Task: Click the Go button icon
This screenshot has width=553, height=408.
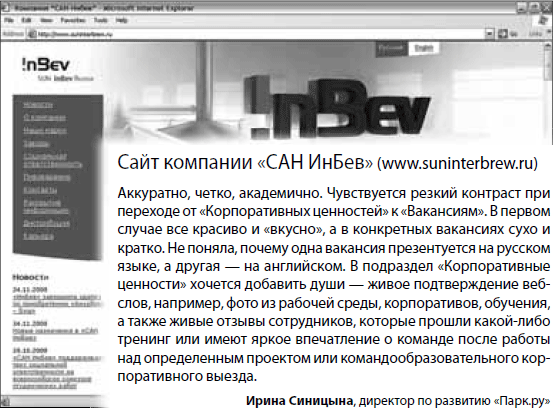Action: pos(503,34)
